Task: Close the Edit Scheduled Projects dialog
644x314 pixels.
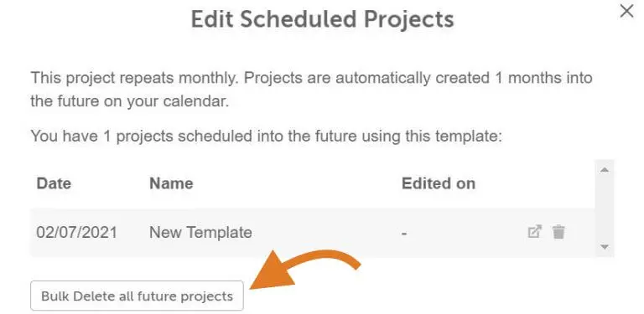Action: tap(626, 11)
